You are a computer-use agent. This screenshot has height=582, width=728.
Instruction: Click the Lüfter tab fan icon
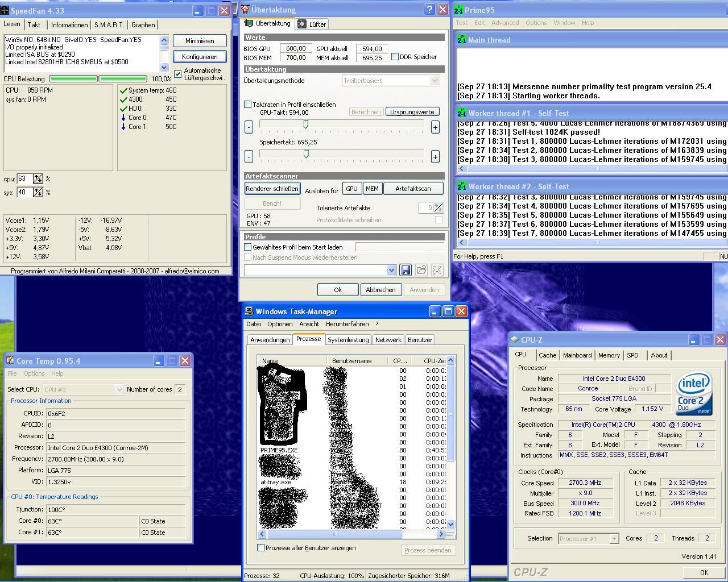click(x=303, y=24)
